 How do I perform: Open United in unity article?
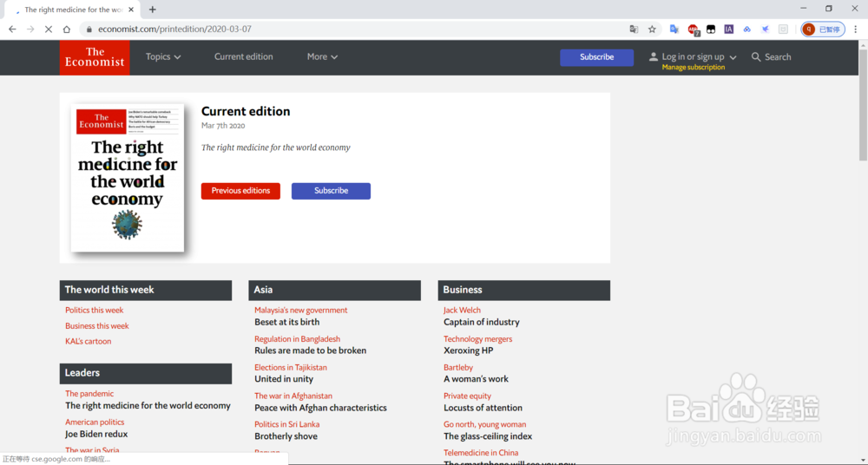point(284,379)
